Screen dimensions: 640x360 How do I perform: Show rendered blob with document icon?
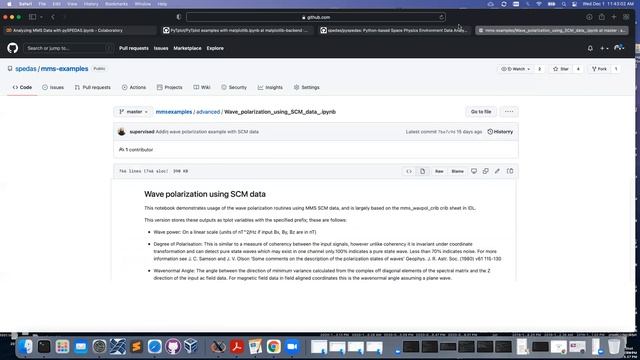[422, 171]
